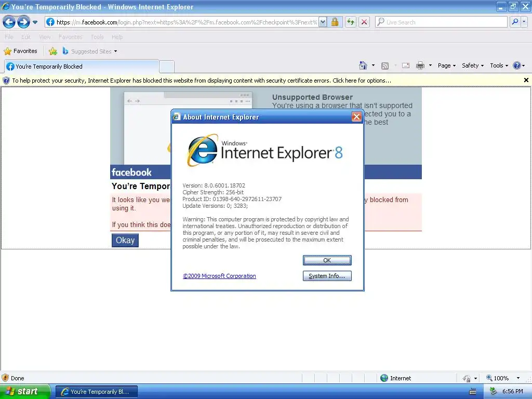Click the dialog title bar IE icon
This screenshot has width=532, height=399.
(x=177, y=117)
